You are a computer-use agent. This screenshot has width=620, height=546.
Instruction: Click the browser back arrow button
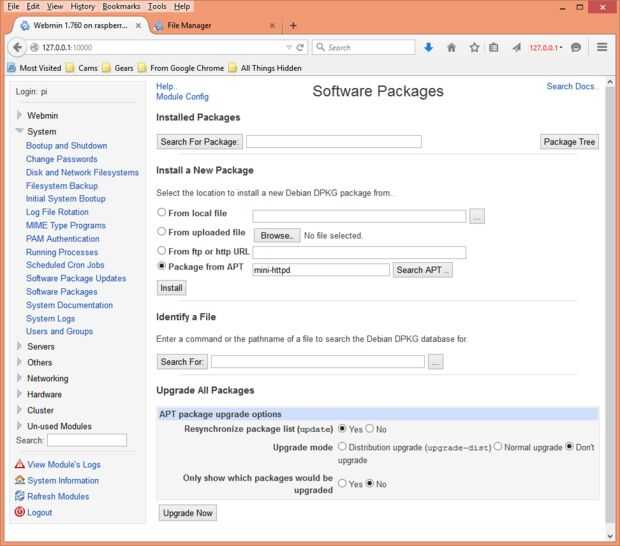point(18,47)
